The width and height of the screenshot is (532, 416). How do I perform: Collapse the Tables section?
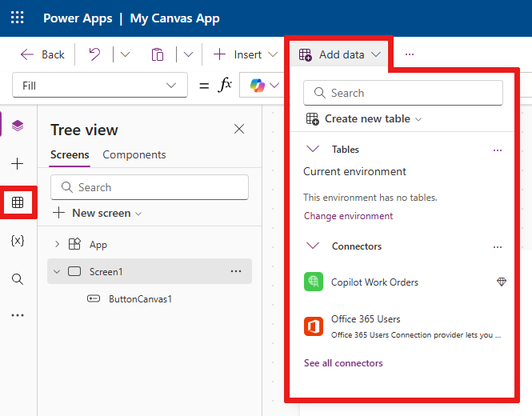pyautogui.click(x=313, y=149)
